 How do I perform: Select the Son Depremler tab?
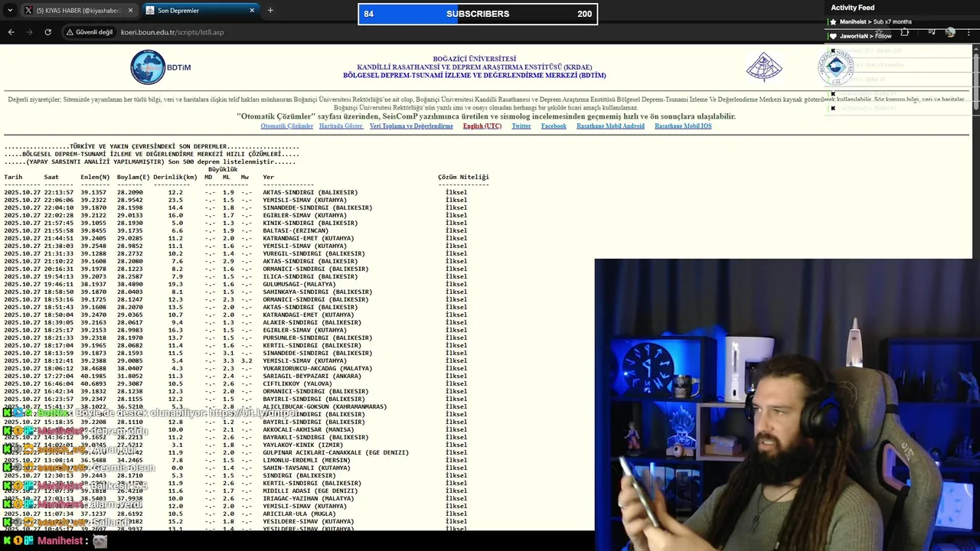pos(201,11)
